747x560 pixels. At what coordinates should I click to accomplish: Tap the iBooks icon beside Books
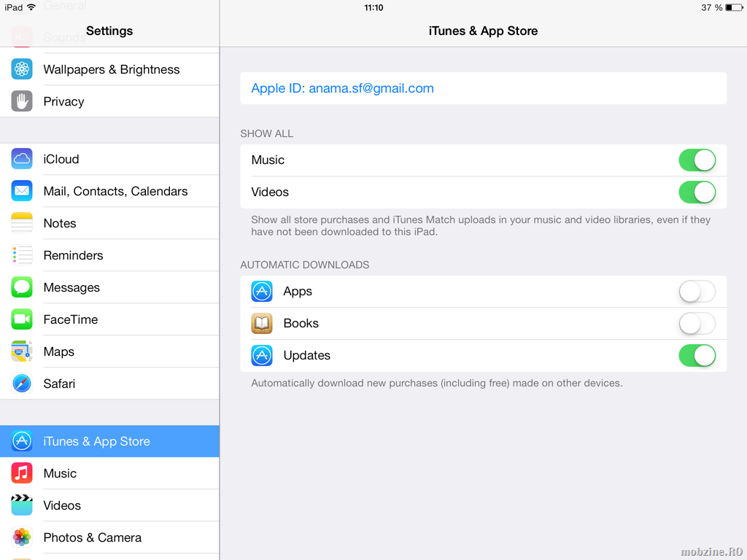tap(262, 323)
